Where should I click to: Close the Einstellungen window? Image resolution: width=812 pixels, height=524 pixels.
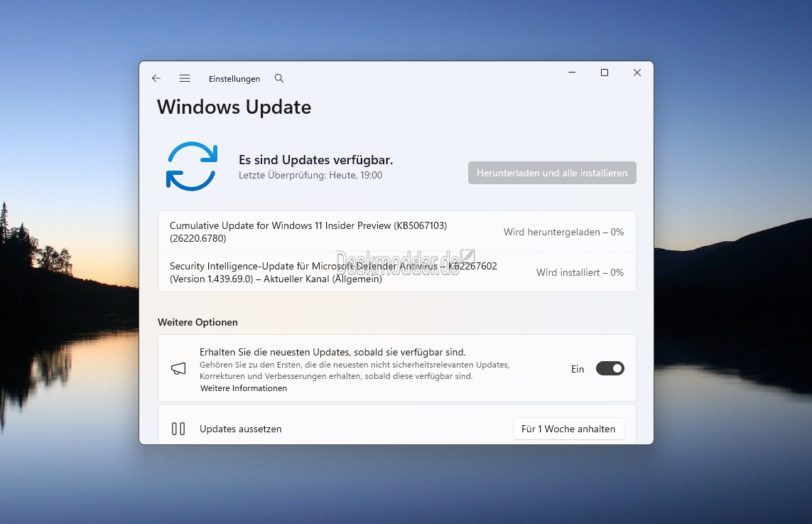pos(637,73)
